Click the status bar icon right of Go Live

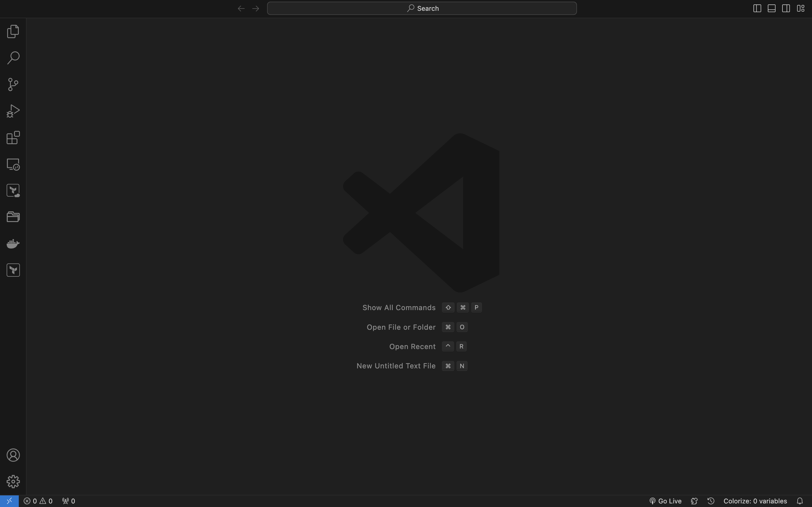point(694,501)
